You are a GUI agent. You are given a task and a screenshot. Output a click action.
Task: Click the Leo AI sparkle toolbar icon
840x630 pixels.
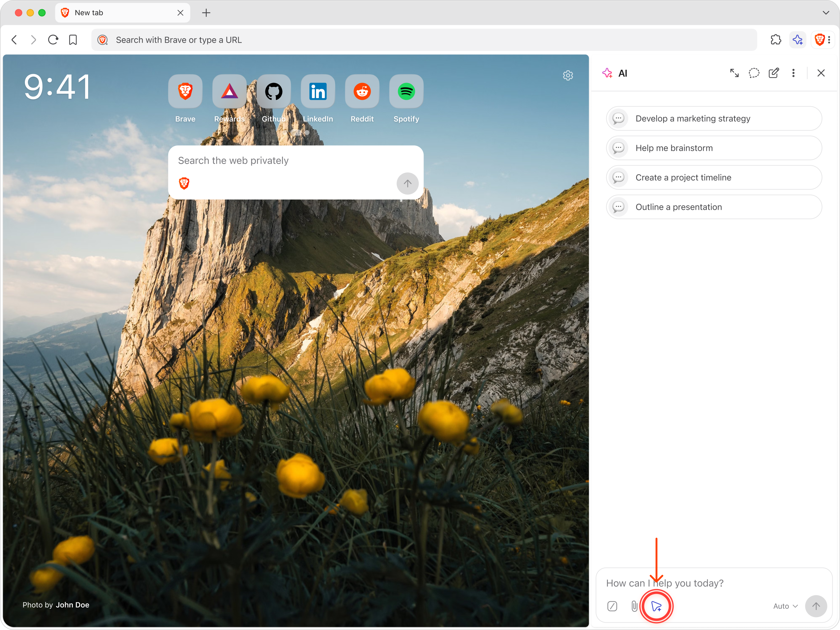798,40
